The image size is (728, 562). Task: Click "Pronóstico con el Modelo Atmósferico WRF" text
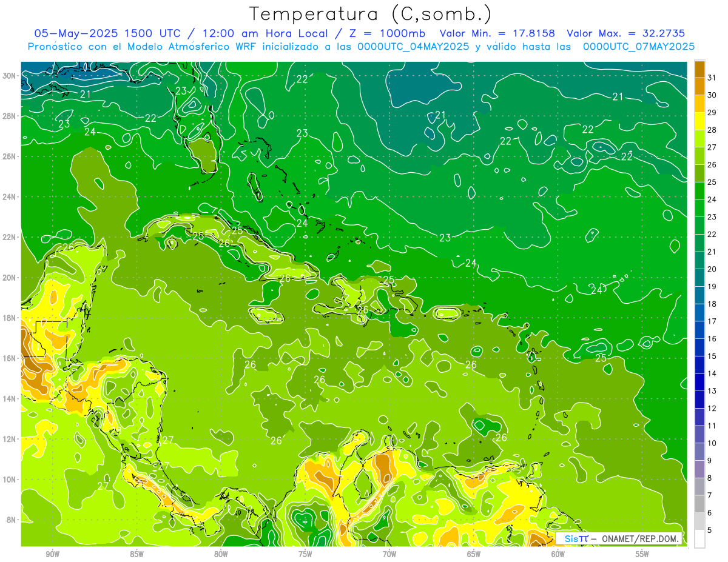click(143, 47)
